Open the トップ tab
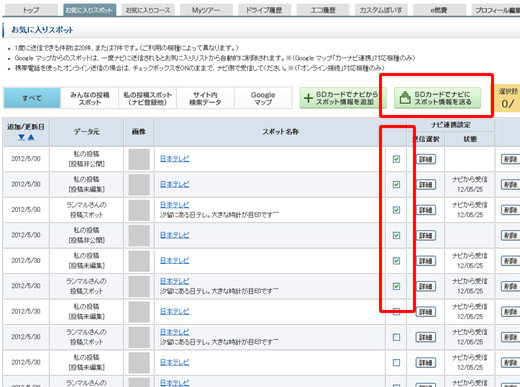This screenshot has height=387, width=520. pyautogui.click(x=31, y=10)
